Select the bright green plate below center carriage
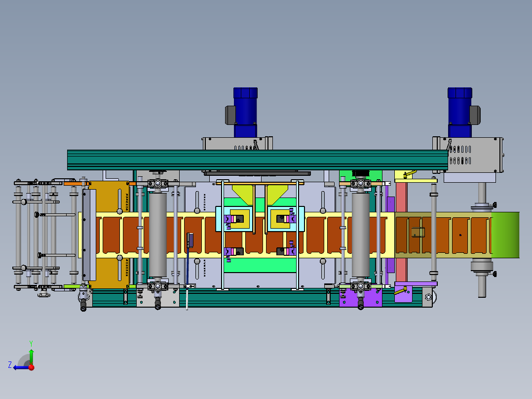The image size is (532, 399). click(260, 265)
